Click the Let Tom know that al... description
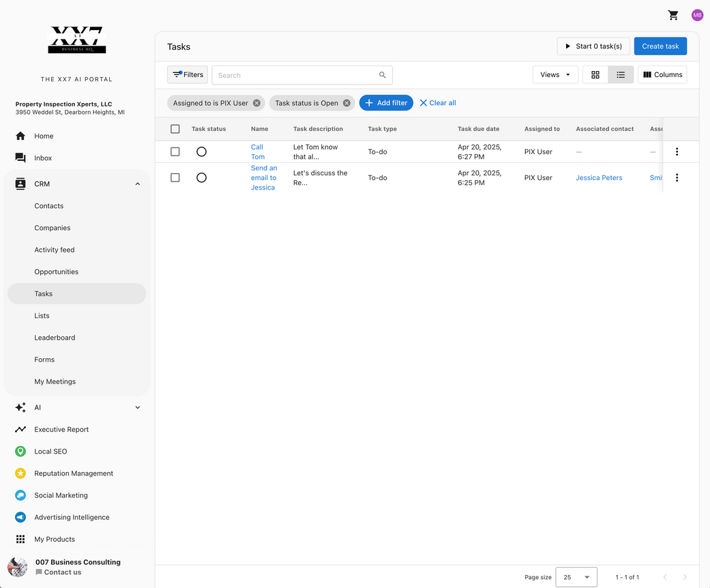 pos(316,151)
